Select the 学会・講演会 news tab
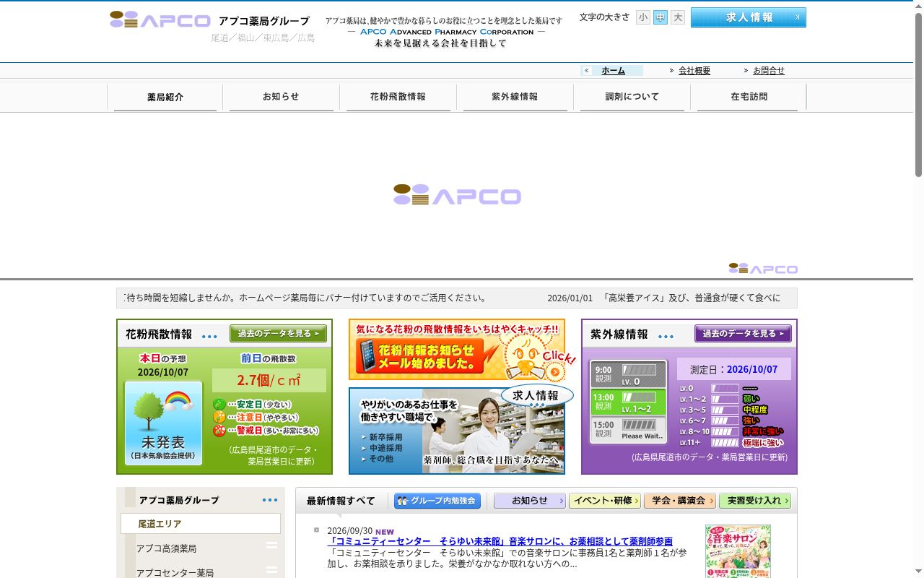Image resolution: width=924 pixels, height=578 pixels. pos(680,501)
